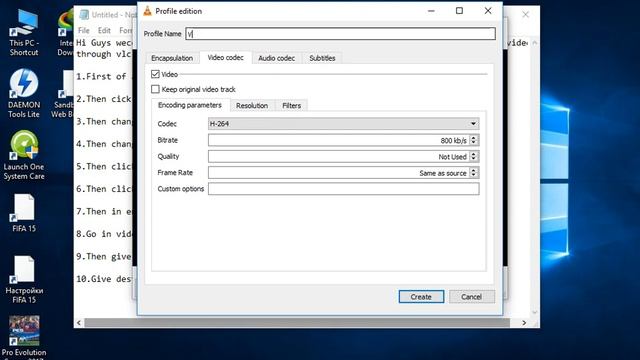
Task: Open Notepad Edit menu
Action: pyautogui.click(x=104, y=30)
